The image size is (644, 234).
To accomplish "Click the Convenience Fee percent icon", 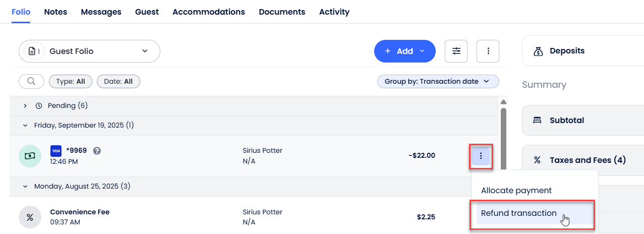I will (x=30, y=217).
